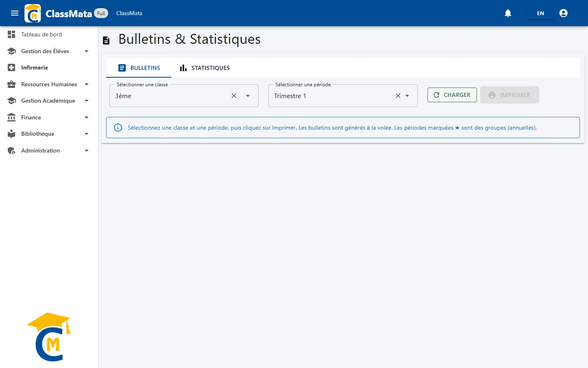The width and height of the screenshot is (588, 368).
Task: Switch to the Statistiques tab
Action: [x=205, y=68]
